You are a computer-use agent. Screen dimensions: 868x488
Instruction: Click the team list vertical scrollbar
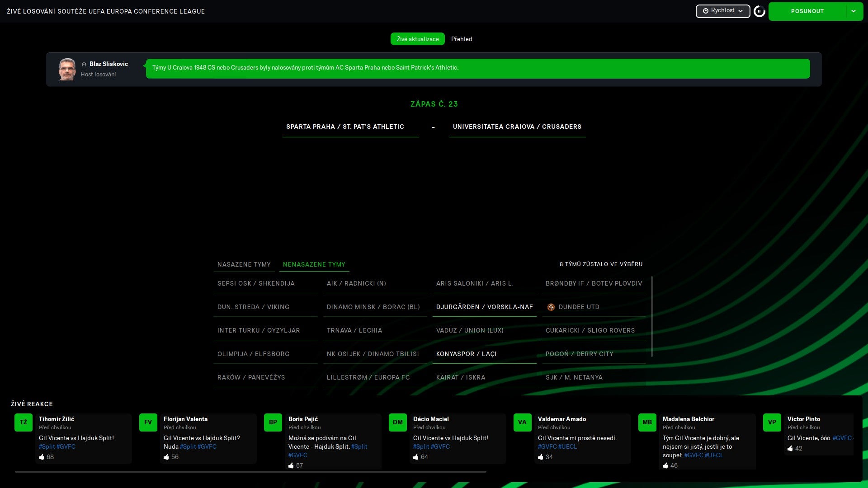pos(651,316)
